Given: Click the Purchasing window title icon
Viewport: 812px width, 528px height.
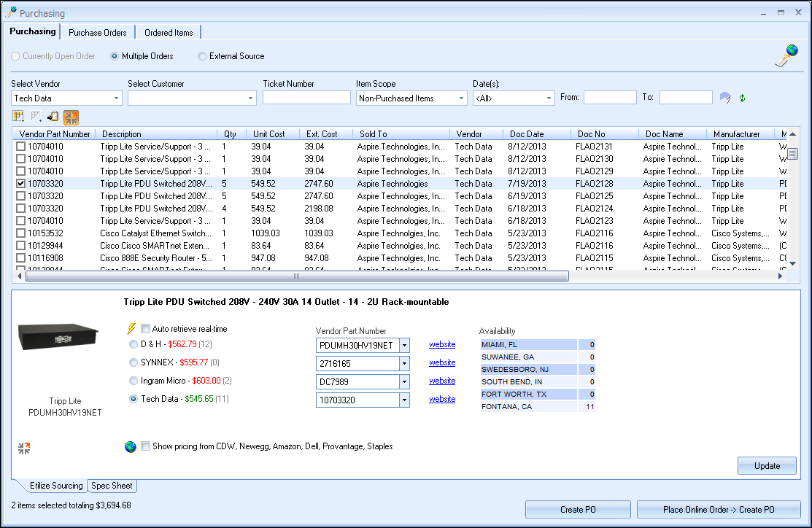Looking at the screenshot, I should tap(11, 12).
